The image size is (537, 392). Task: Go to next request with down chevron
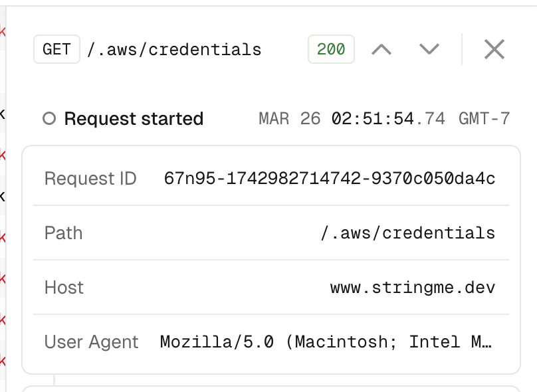pyautogui.click(x=429, y=49)
